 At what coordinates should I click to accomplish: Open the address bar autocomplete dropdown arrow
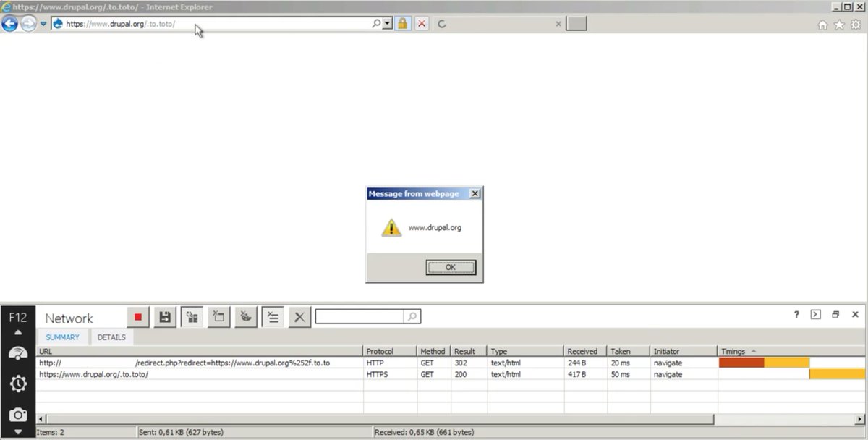(387, 24)
